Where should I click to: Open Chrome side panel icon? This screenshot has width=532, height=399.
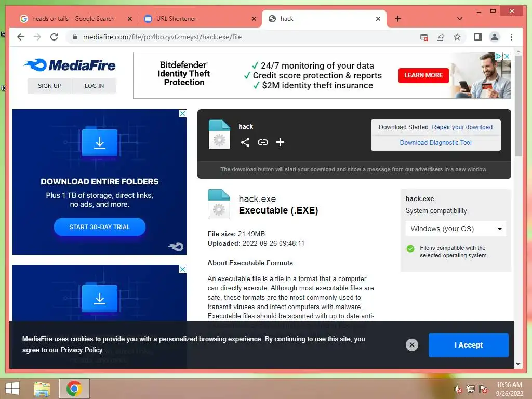(478, 37)
